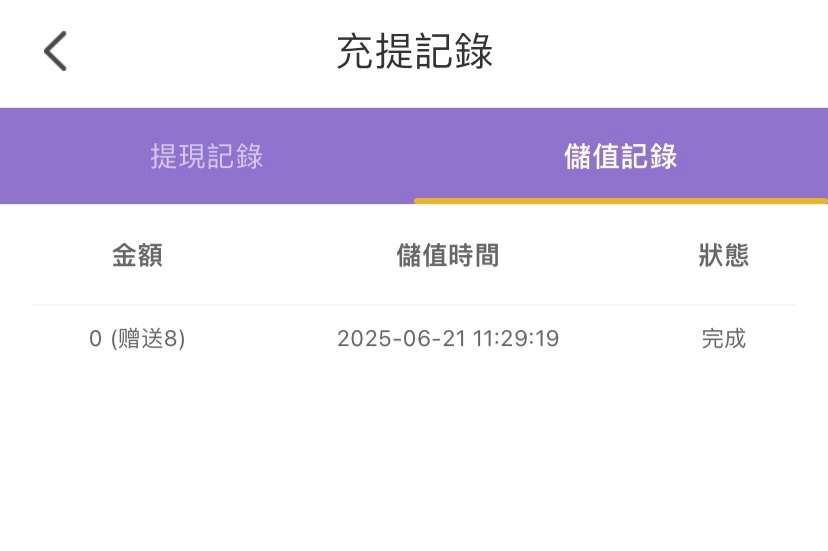Click the 金額 column header
This screenshot has width=828, height=551.
pyautogui.click(x=137, y=256)
